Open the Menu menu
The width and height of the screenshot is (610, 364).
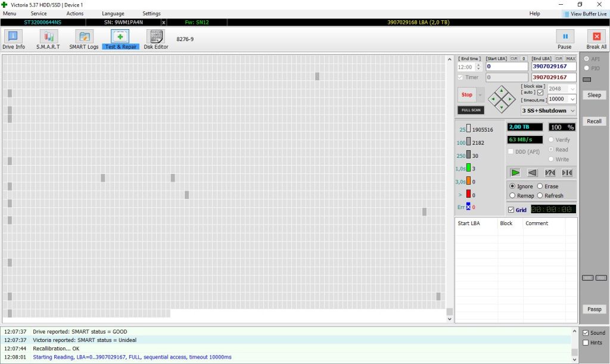tap(10, 14)
